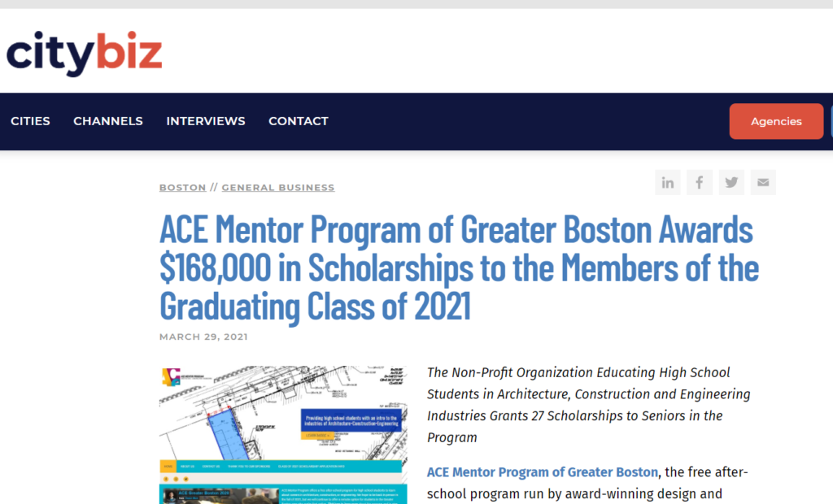
Task: Follow the BOSTON breadcrumb link
Action: tap(183, 188)
